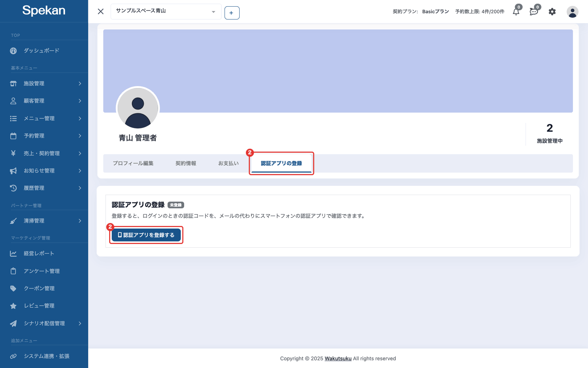588x368 pixels.
Task: Open the notifications bell icon
Action: [516, 12]
